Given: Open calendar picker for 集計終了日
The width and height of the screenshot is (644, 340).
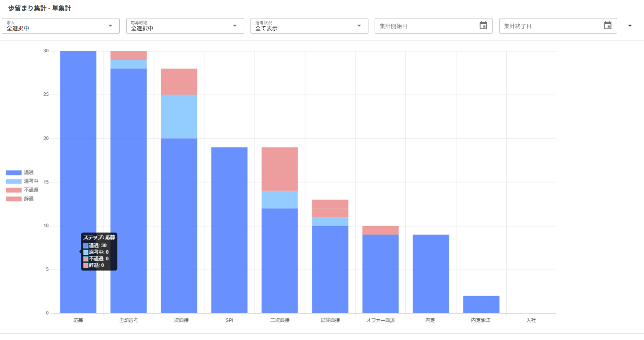Looking at the screenshot, I should pos(608,26).
